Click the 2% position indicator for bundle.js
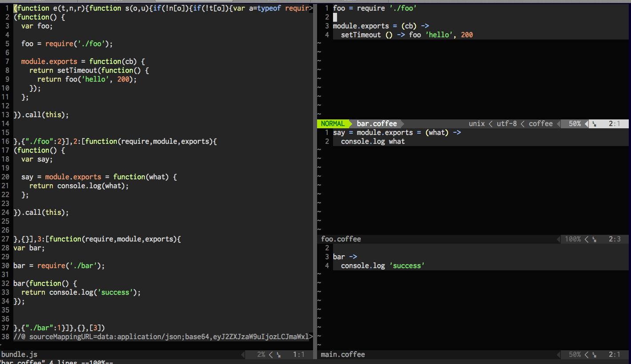This screenshot has height=364, width=631. (x=261, y=355)
